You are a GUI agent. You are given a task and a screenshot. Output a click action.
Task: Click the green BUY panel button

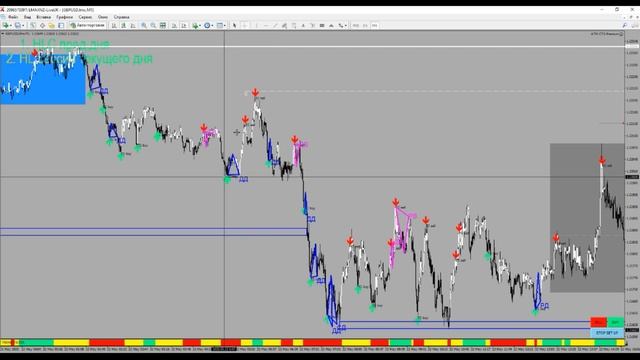tap(615, 322)
